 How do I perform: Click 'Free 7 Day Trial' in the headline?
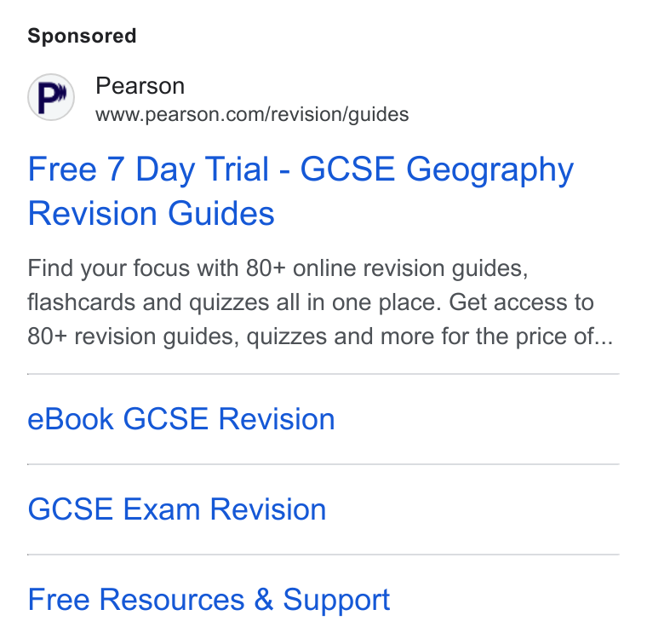pyautogui.click(x=148, y=170)
